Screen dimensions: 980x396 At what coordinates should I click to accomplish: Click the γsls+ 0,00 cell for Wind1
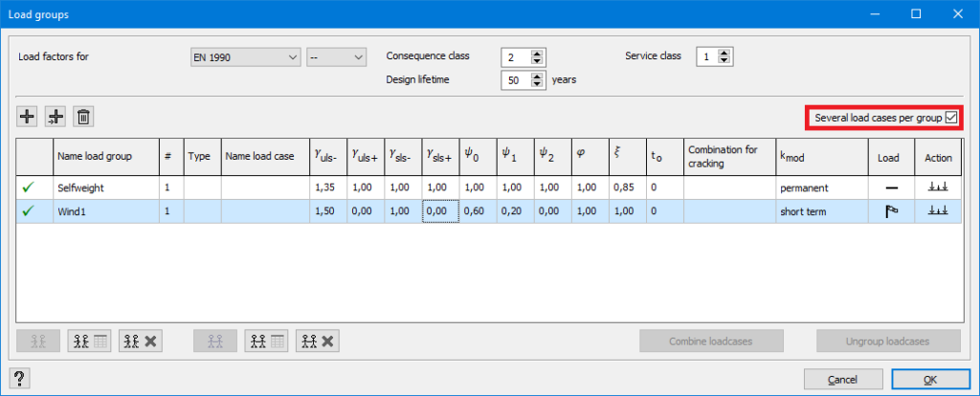[x=440, y=211]
